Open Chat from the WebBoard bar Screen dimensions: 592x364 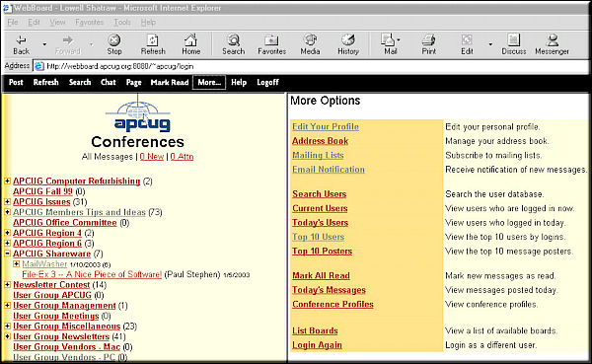[109, 82]
